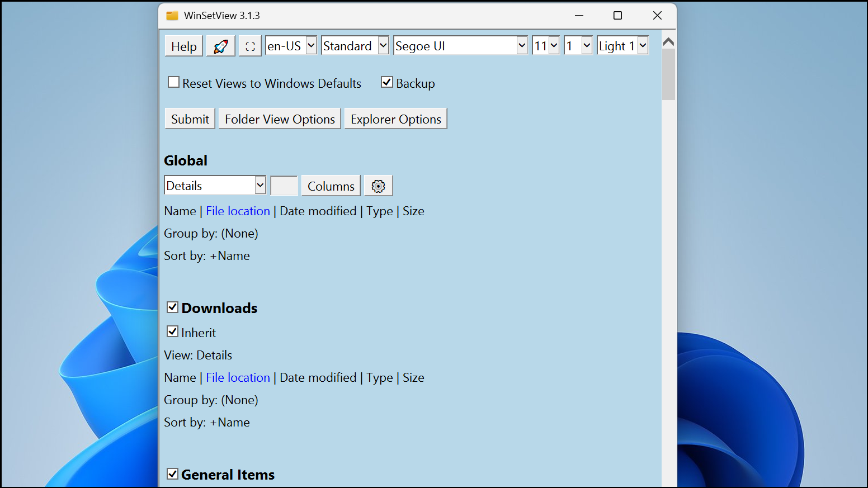
Task: Open the font size 11 dropdown
Action: tap(546, 46)
